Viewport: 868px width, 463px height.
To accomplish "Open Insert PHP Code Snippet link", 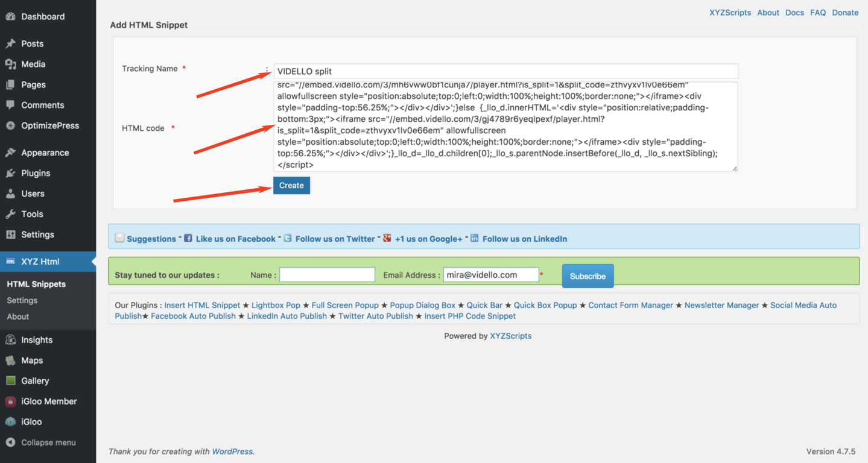I will [x=470, y=317].
